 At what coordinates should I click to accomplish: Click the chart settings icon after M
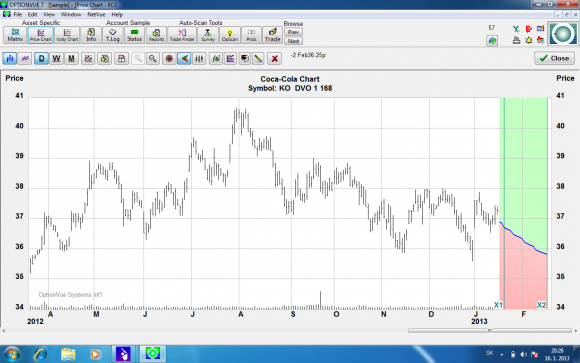tap(88, 58)
